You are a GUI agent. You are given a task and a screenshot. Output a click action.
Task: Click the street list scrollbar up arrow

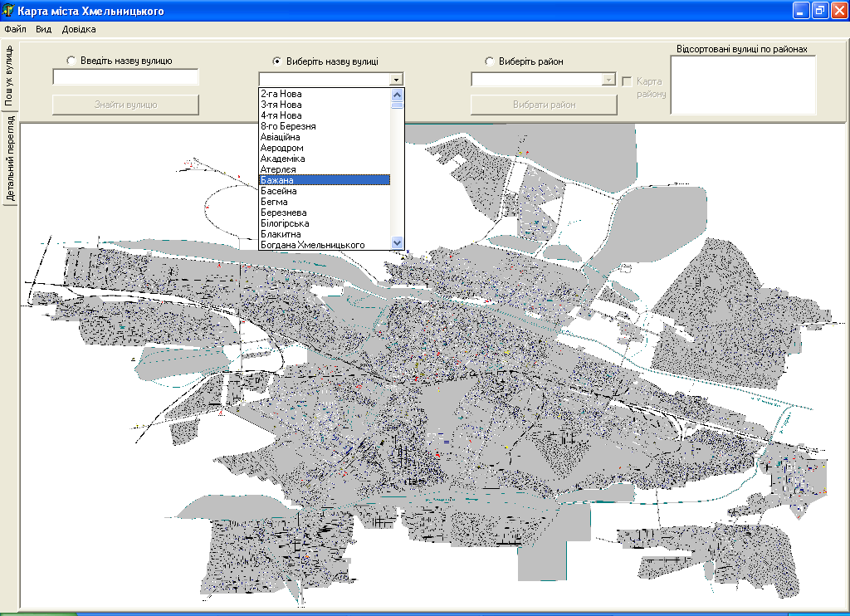397,95
